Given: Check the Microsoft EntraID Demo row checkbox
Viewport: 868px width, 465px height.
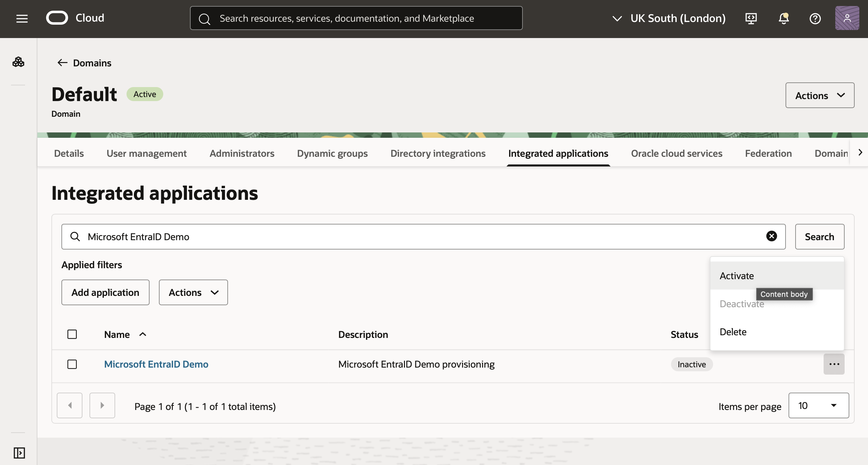Looking at the screenshot, I should pos(72,364).
